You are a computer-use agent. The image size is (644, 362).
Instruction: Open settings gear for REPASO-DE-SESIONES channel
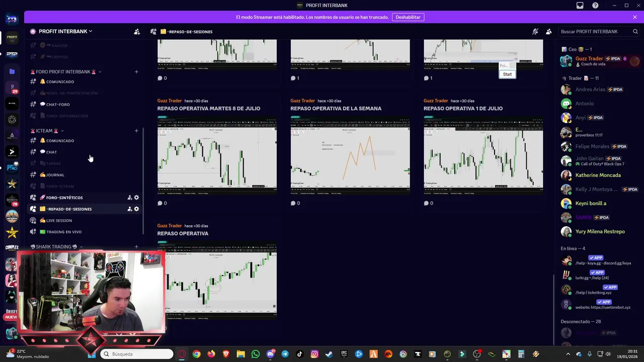(x=136, y=209)
